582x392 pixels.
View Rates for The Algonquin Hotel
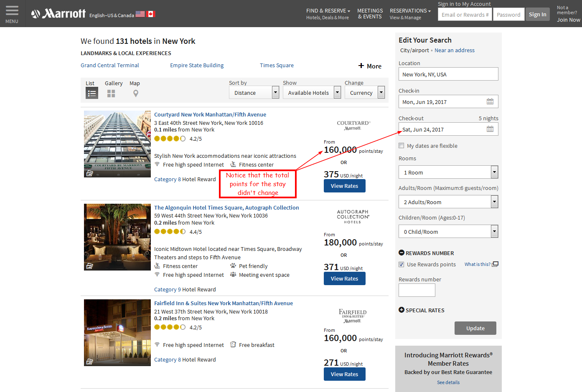[x=345, y=278]
